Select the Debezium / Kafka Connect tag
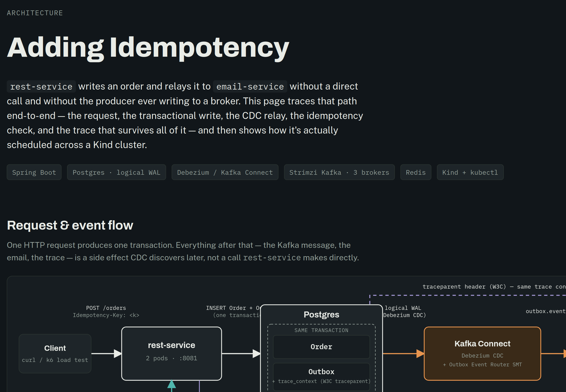The width and height of the screenshot is (566, 392). [225, 172]
